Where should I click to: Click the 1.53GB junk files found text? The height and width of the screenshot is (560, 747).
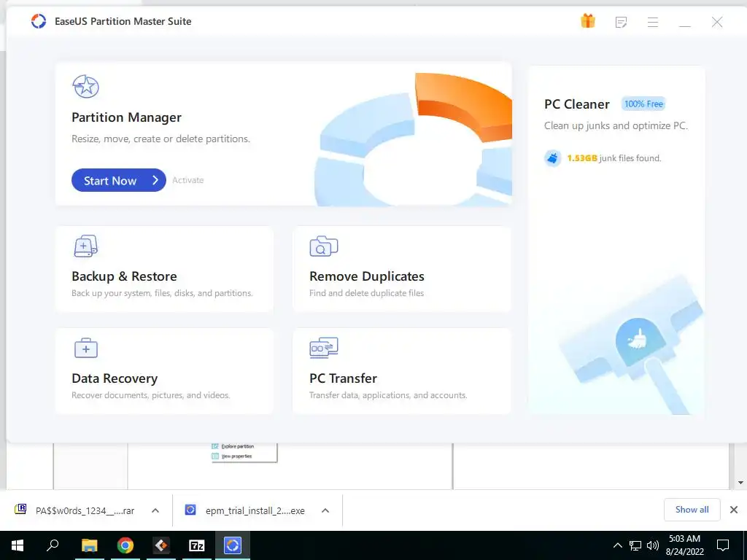614,158
